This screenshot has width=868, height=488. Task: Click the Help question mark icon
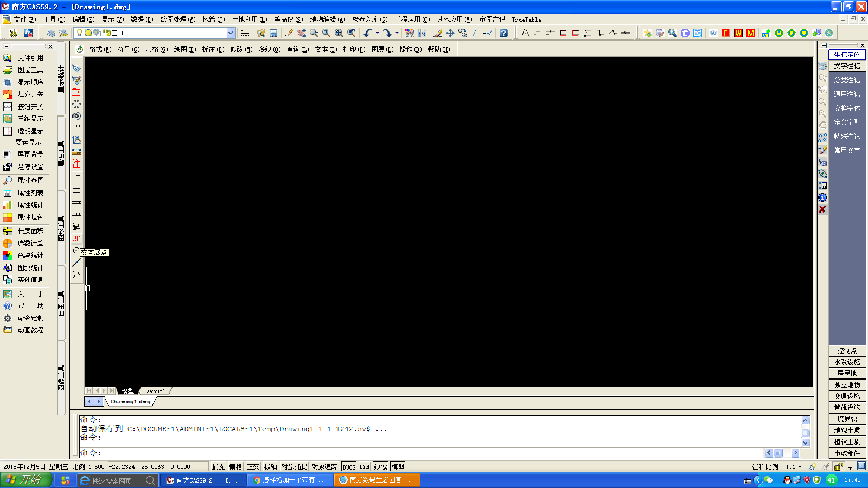[x=503, y=33]
